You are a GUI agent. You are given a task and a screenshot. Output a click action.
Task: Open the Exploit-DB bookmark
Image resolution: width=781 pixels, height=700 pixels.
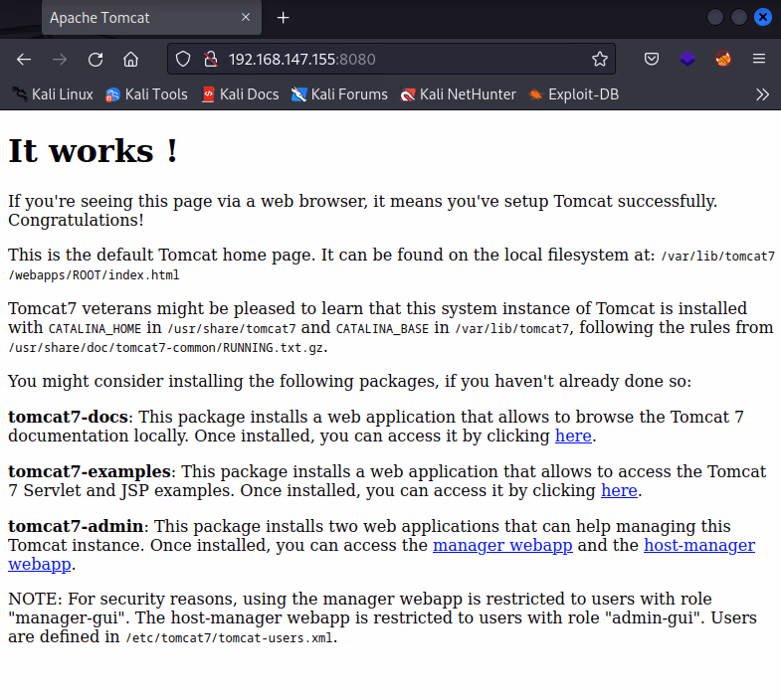click(574, 94)
